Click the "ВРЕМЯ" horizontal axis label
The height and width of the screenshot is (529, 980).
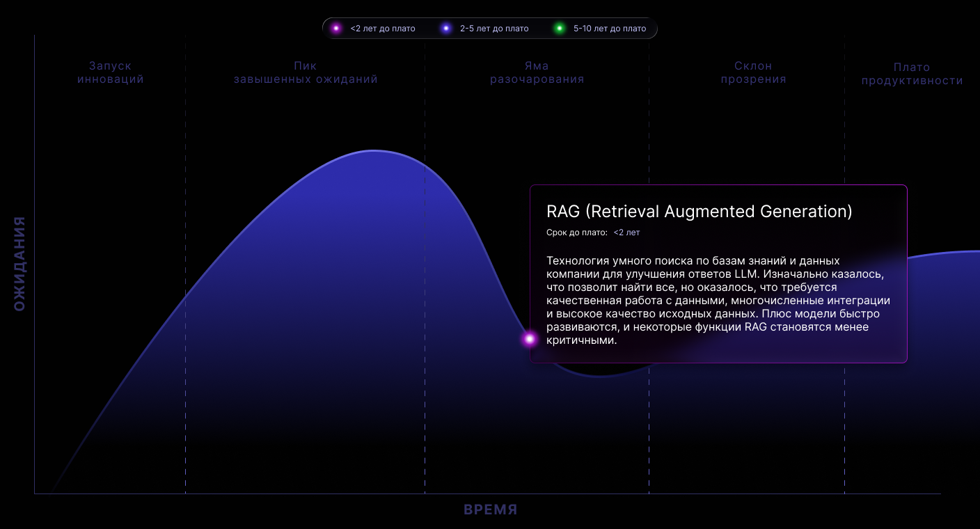click(491, 510)
